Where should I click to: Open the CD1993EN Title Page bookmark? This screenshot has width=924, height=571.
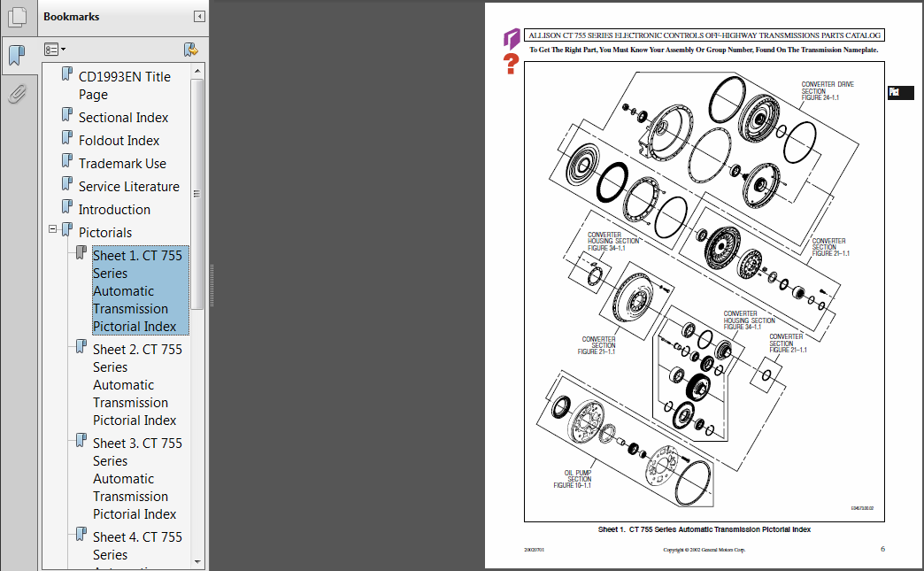[124, 86]
